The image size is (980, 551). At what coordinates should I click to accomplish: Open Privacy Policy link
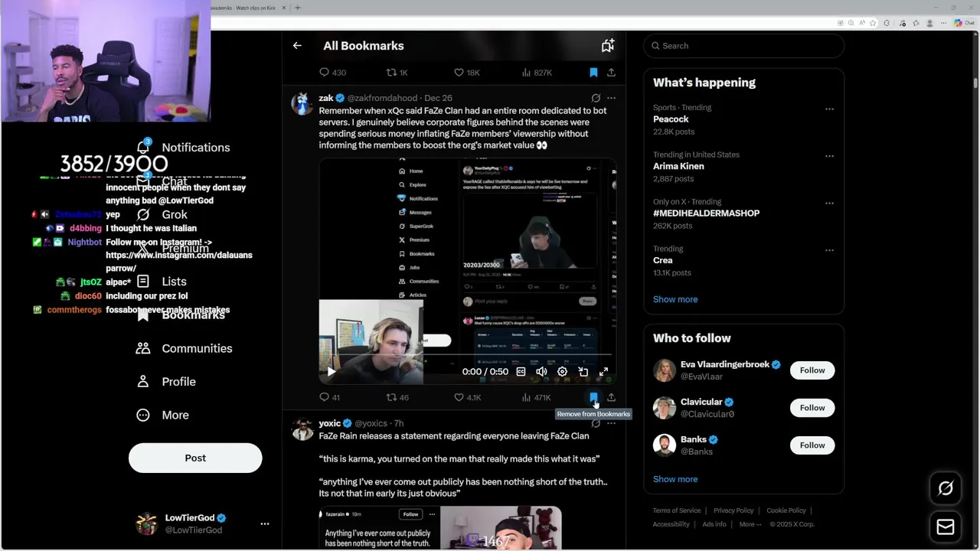733,510
